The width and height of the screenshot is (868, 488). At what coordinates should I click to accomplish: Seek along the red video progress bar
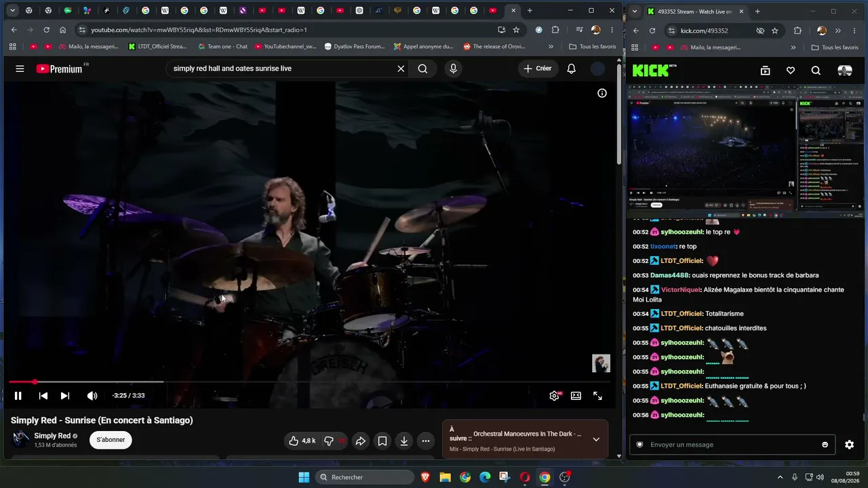[309, 382]
